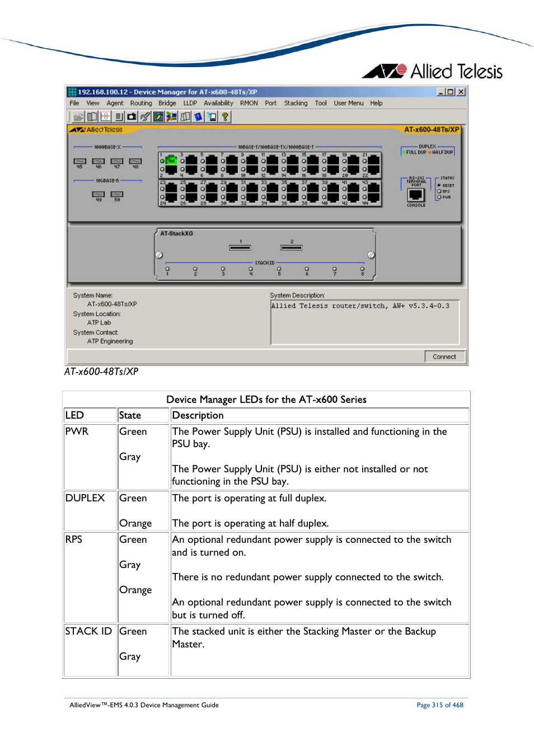The image size is (534, 756).
Task: Open the Availability menu
Action: click(218, 103)
